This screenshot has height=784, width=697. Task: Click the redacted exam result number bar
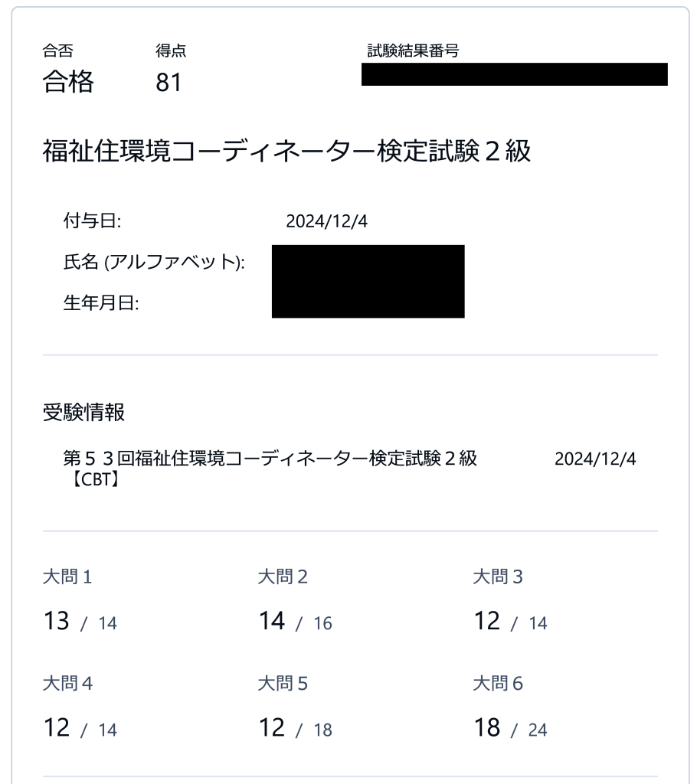point(514,74)
